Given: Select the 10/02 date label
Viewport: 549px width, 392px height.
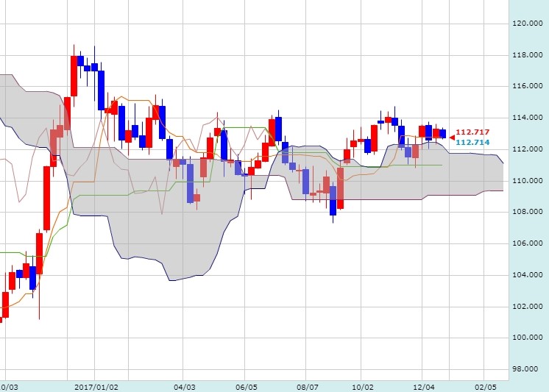Looking at the screenshot, I should 363,387.
